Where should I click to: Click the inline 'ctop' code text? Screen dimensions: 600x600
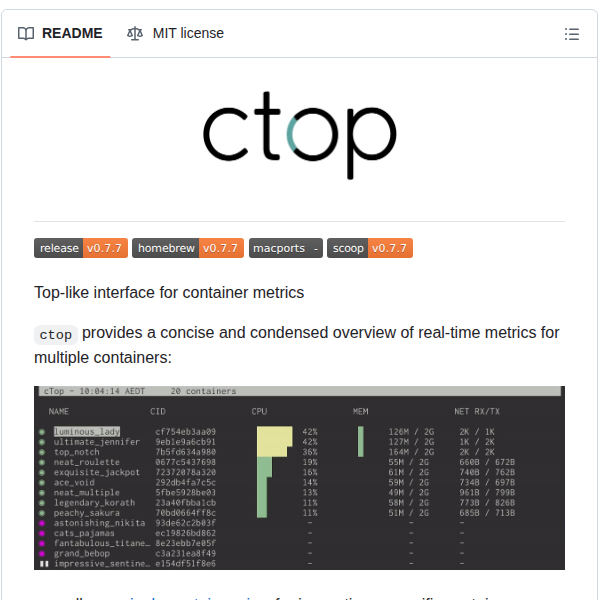pos(56,334)
